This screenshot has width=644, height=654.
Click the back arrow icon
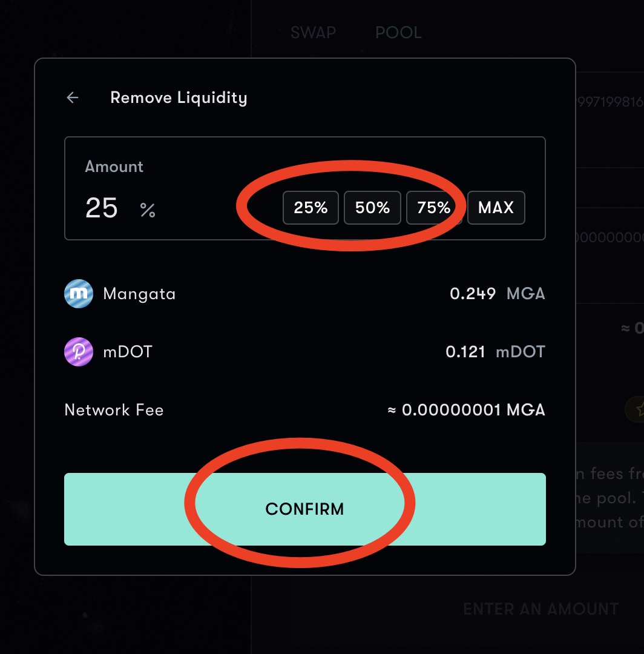(x=73, y=97)
